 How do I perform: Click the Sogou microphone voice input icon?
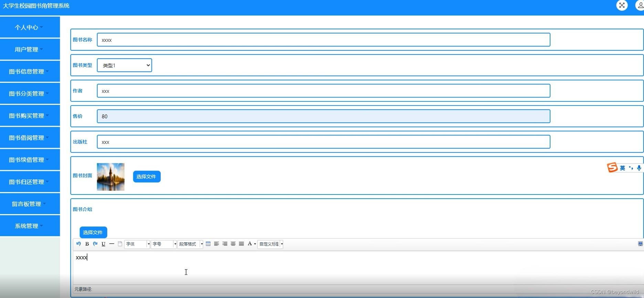click(x=639, y=168)
